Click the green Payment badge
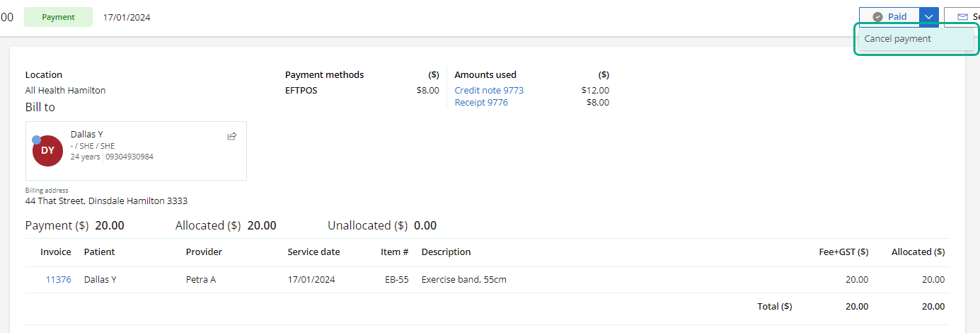 point(58,17)
